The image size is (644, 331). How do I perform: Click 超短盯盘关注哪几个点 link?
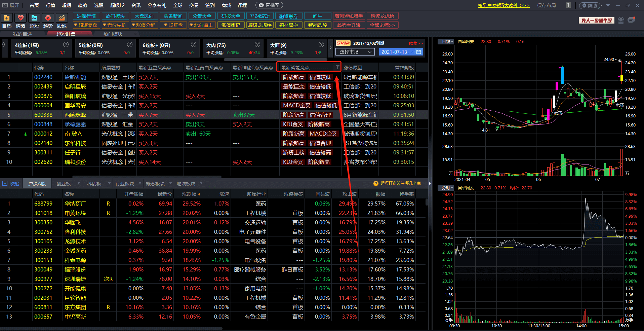pos(401,183)
